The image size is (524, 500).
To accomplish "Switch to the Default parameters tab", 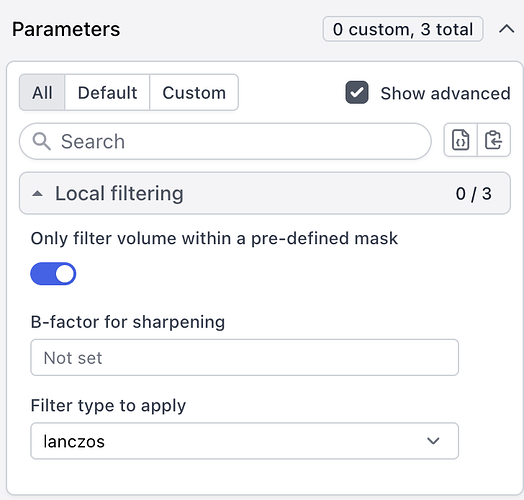I will 107,93.
